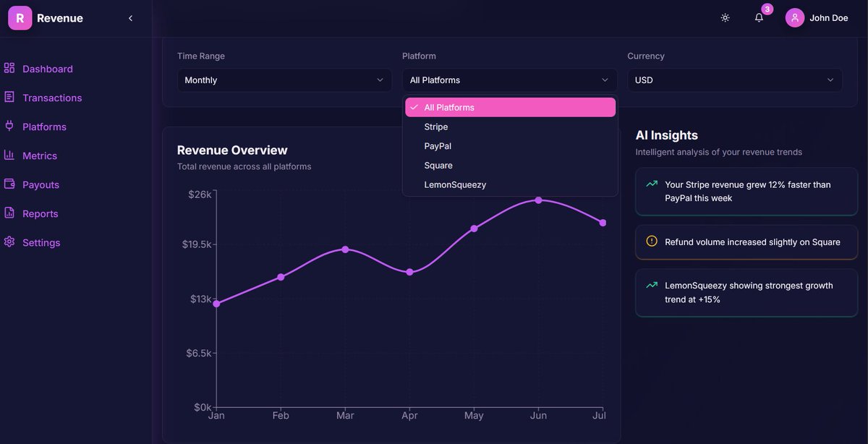
Task: Click the Metrics bar chart icon
Action: 9,155
